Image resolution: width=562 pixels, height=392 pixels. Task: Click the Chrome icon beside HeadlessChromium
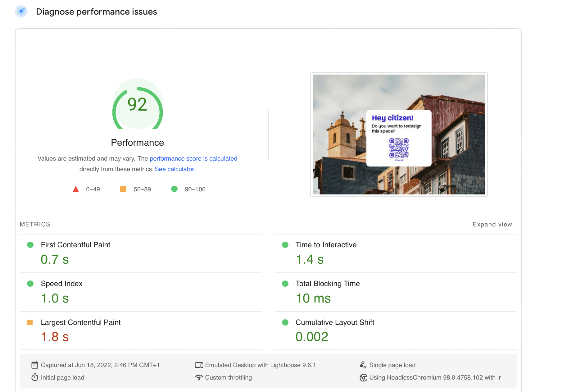[x=363, y=378]
